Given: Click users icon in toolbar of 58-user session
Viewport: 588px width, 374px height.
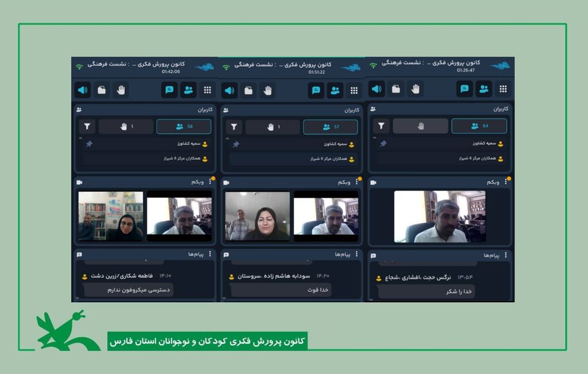Looking at the screenshot, I should click(188, 90).
